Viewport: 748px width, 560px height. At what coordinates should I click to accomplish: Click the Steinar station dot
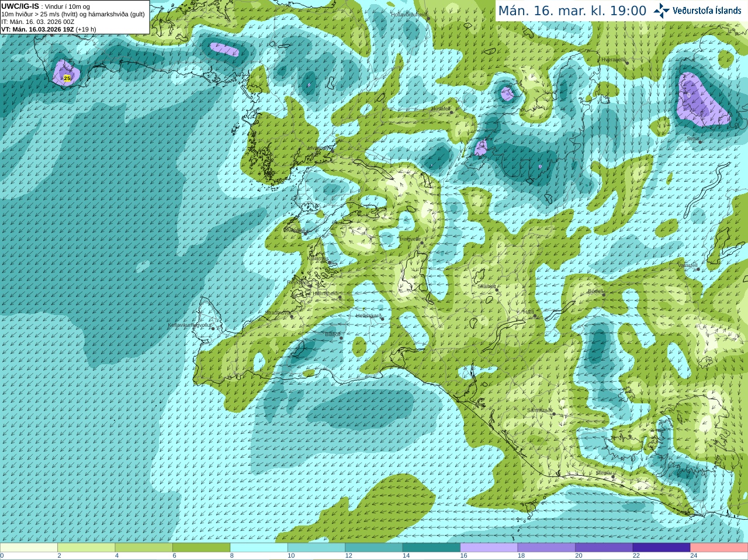point(613,476)
